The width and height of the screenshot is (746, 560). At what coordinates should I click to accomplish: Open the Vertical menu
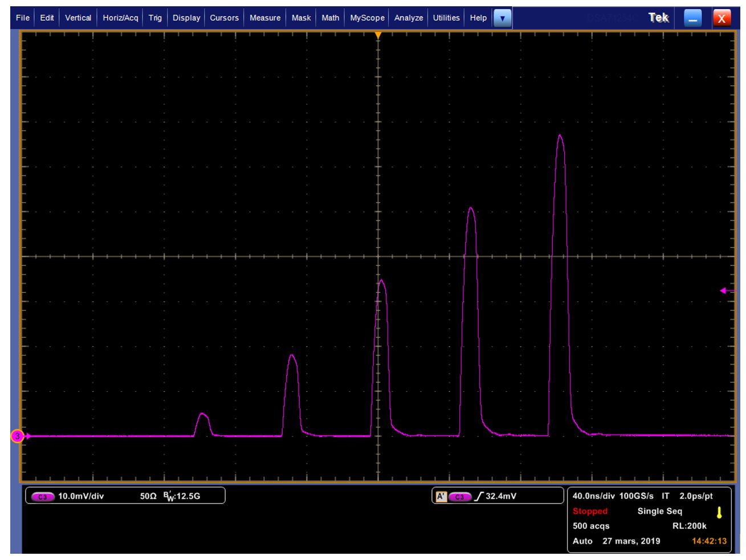coord(78,18)
